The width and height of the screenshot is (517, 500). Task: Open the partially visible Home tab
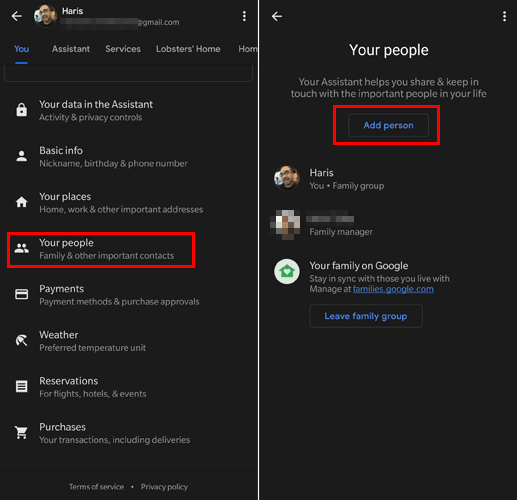click(x=248, y=49)
